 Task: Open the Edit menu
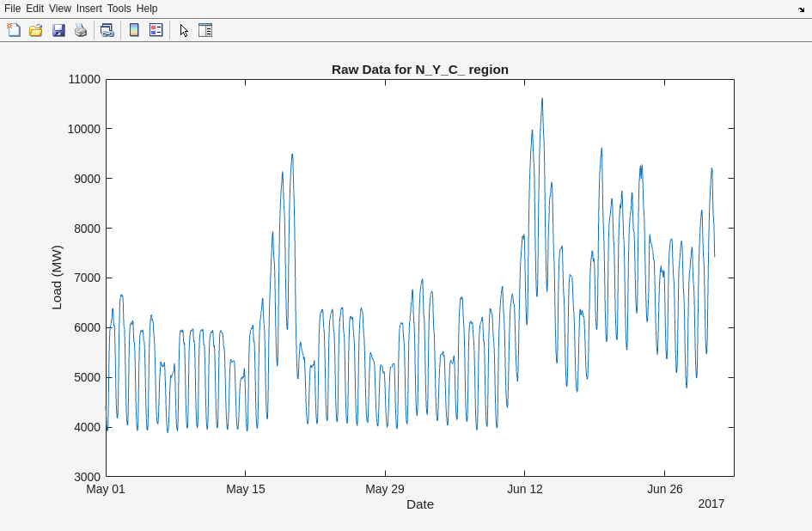tap(34, 9)
